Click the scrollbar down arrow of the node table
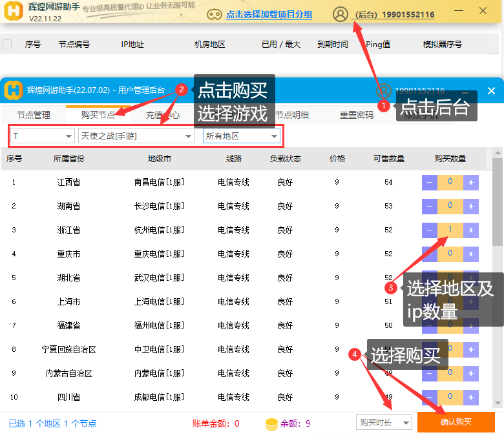Image resolution: width=504 pixels, height=437 pixels. coord(498,403)
